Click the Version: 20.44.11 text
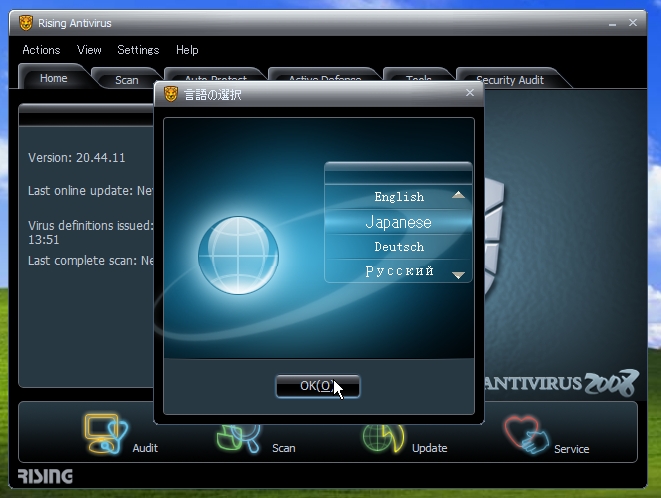 pos(76,158)
